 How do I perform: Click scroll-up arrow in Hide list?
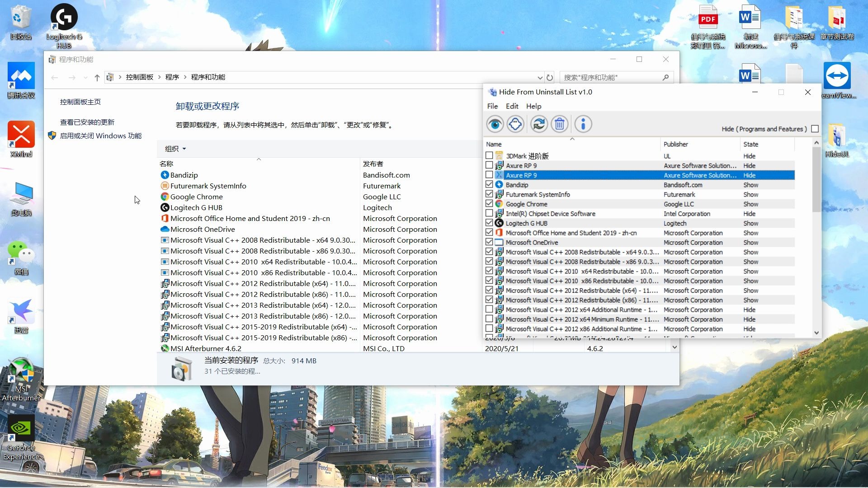point(816,143)
